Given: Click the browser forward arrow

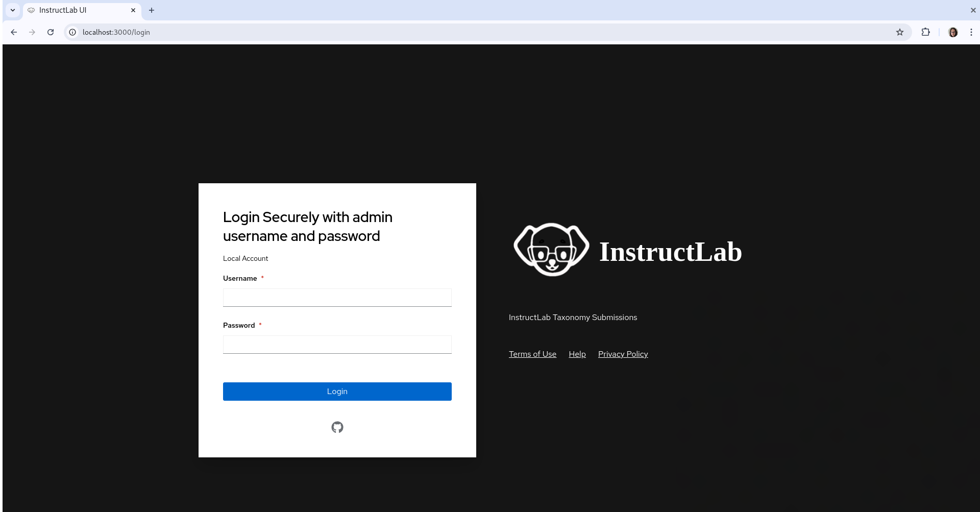Looking at the screenshot, I should 32,32.
